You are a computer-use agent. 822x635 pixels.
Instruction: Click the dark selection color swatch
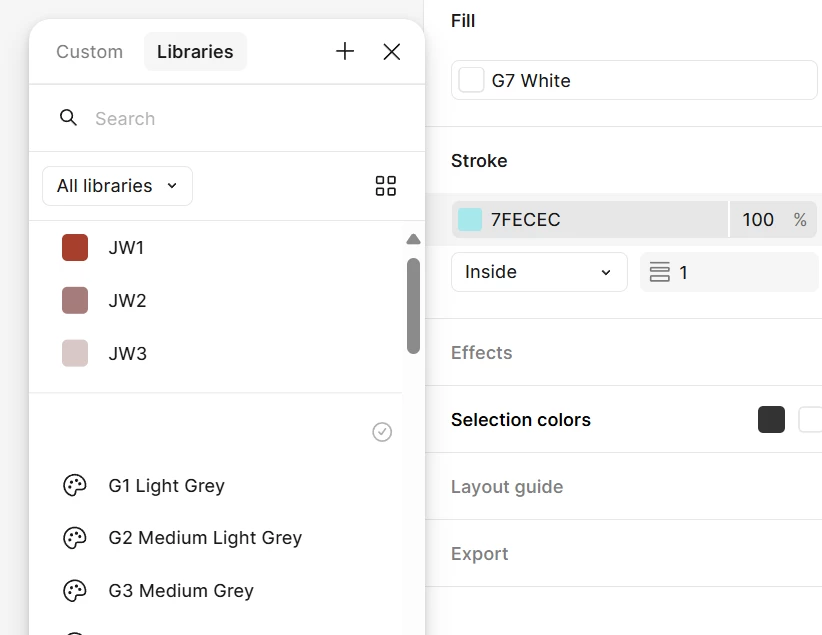[771, 420]
